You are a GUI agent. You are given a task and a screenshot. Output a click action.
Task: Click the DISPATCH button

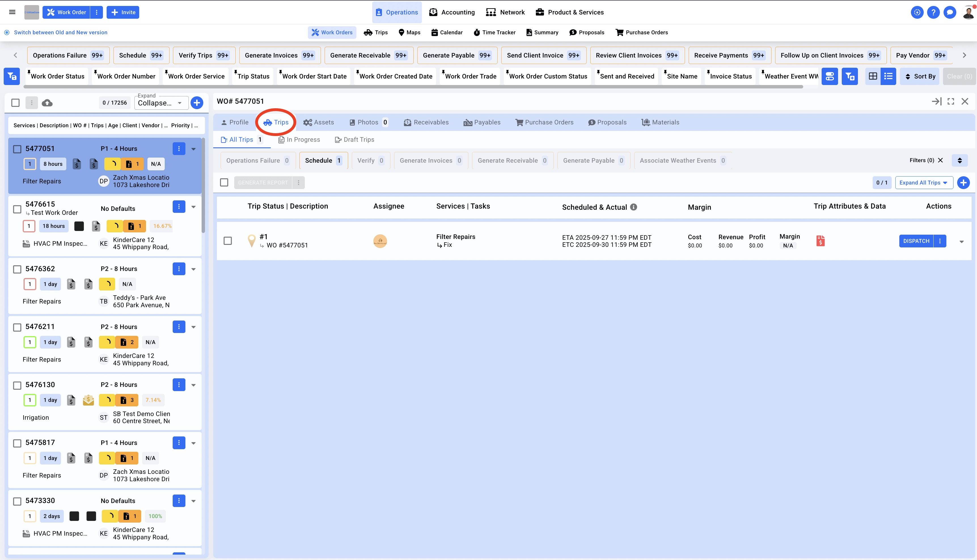(x=916, y=241)
